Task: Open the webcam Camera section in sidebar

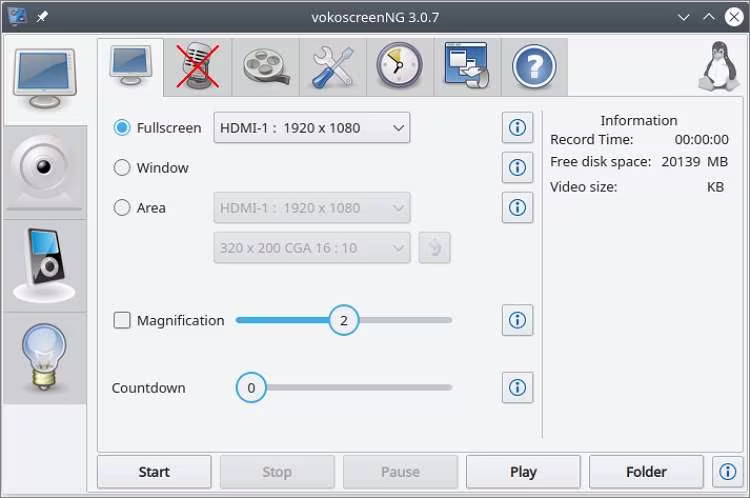Action: [44, 172]
